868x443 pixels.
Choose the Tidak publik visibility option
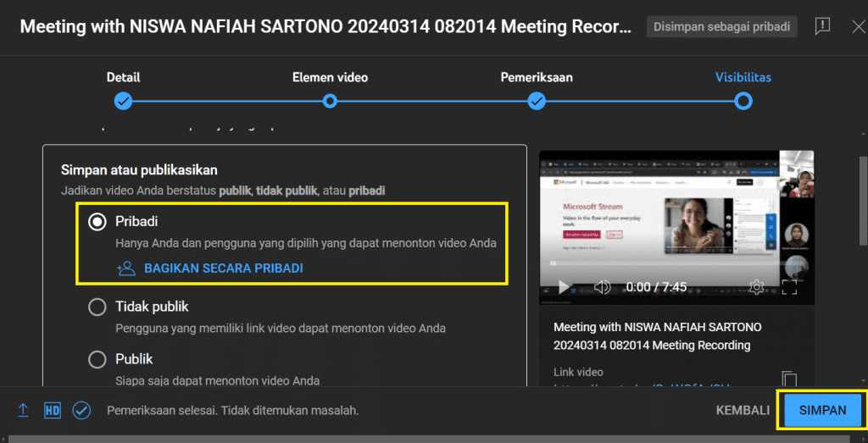[97, 307]
